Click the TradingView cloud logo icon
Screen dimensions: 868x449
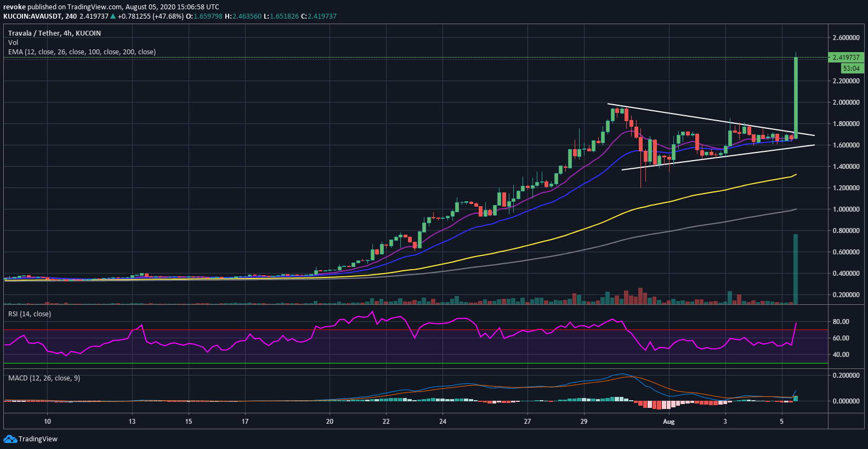[x=10, y=439]
